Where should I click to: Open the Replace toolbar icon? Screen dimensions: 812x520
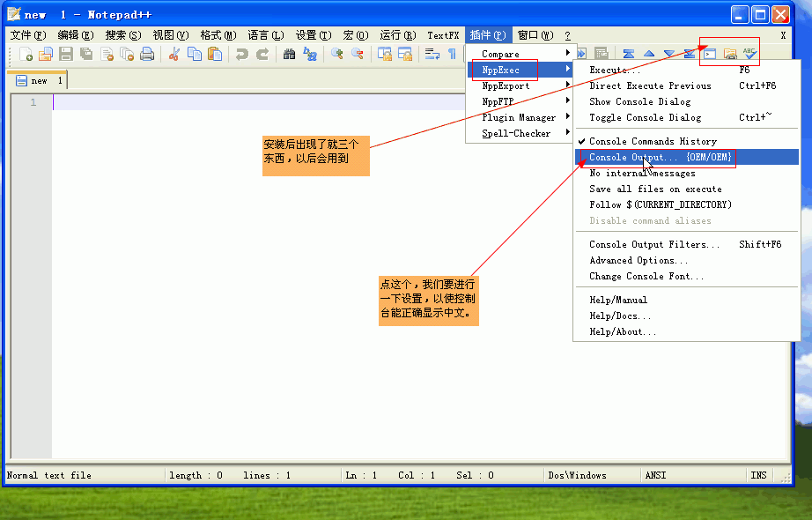(x=310, y=54)
